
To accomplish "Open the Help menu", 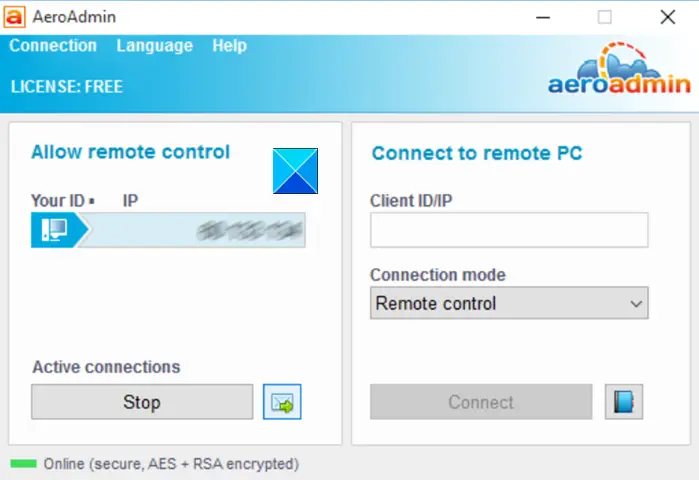I will point(229,46).
